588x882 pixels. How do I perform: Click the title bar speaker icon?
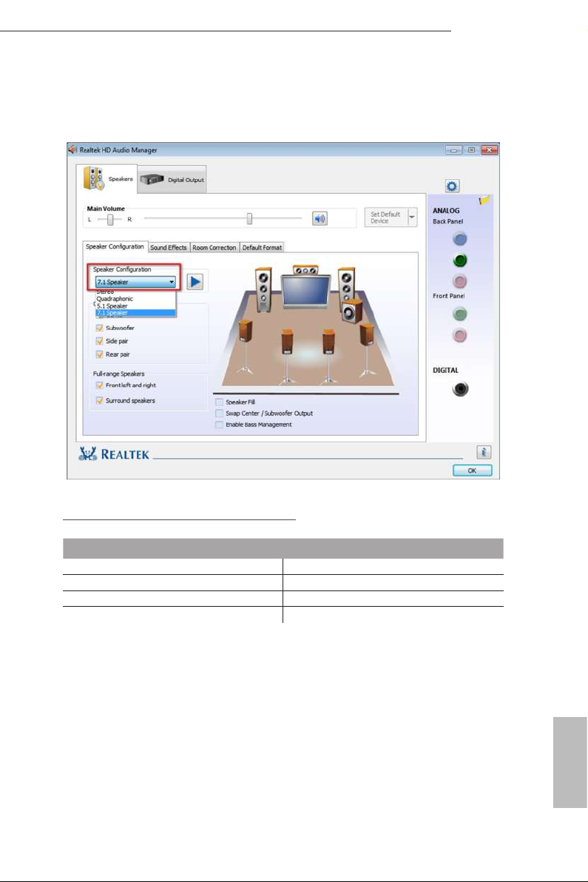72,149
